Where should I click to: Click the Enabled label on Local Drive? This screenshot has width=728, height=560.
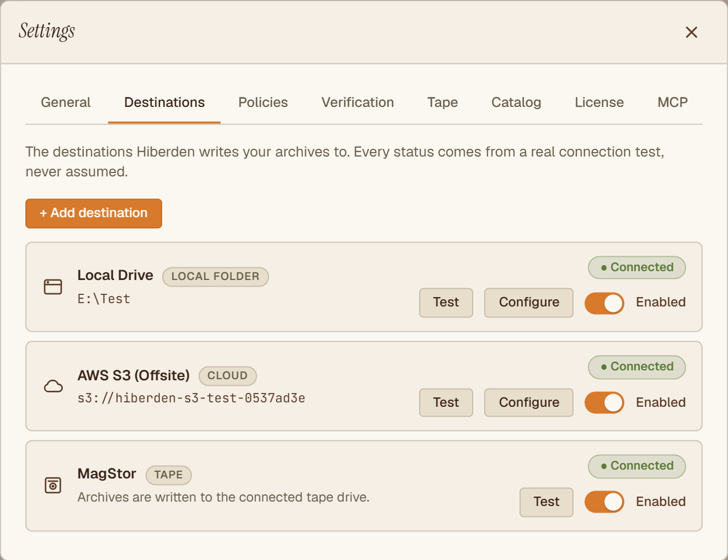pos(661,303)
